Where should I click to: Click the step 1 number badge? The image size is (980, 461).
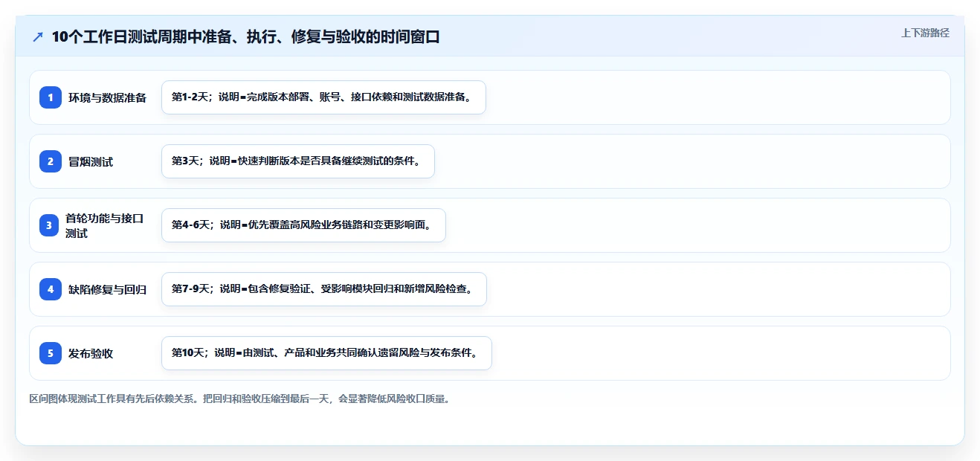coord(51,97)
